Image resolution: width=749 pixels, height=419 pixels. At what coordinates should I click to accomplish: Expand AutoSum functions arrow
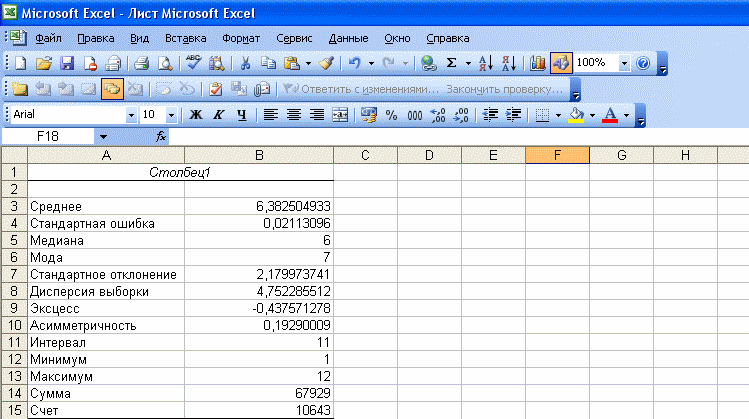coord(468,63)
